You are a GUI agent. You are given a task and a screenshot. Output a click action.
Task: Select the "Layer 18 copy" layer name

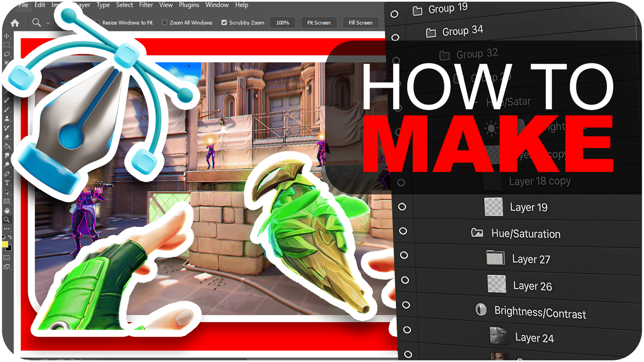click(x=540, y=181)
